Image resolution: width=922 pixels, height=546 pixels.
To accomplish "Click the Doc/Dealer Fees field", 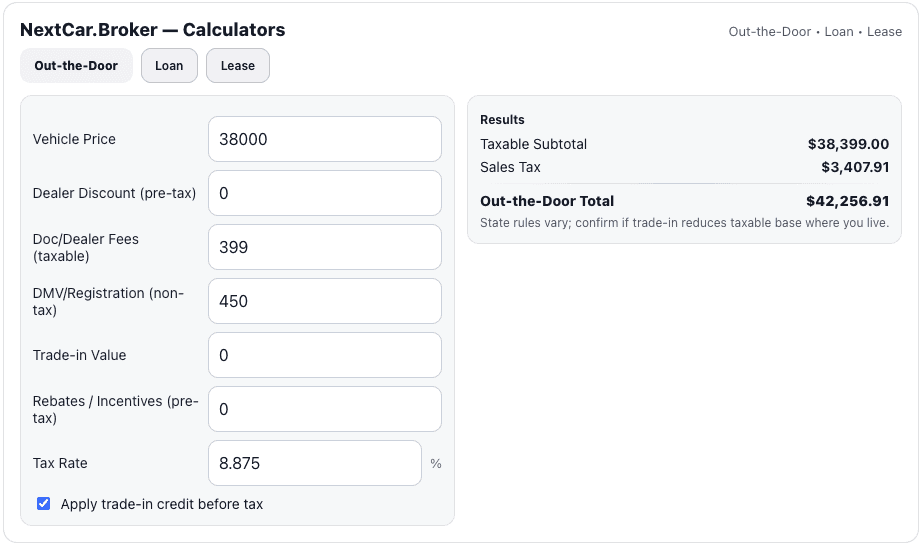I will [324, 247].
